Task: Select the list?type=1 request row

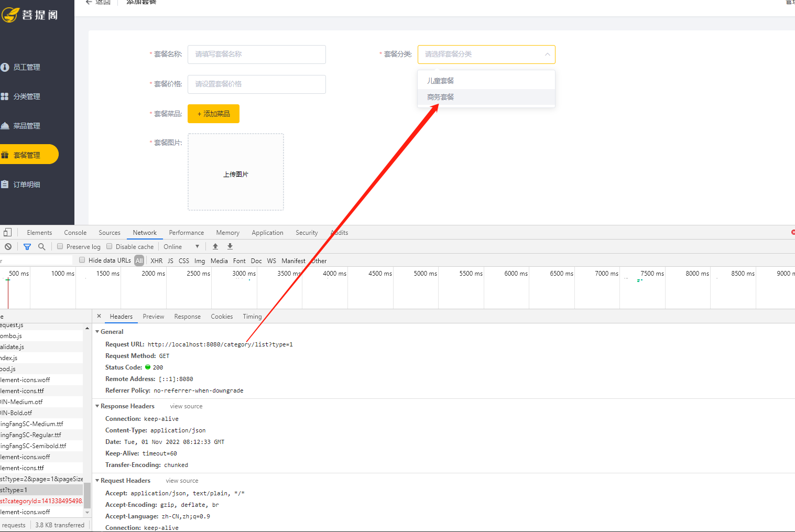Action: [x=41, y=490]
